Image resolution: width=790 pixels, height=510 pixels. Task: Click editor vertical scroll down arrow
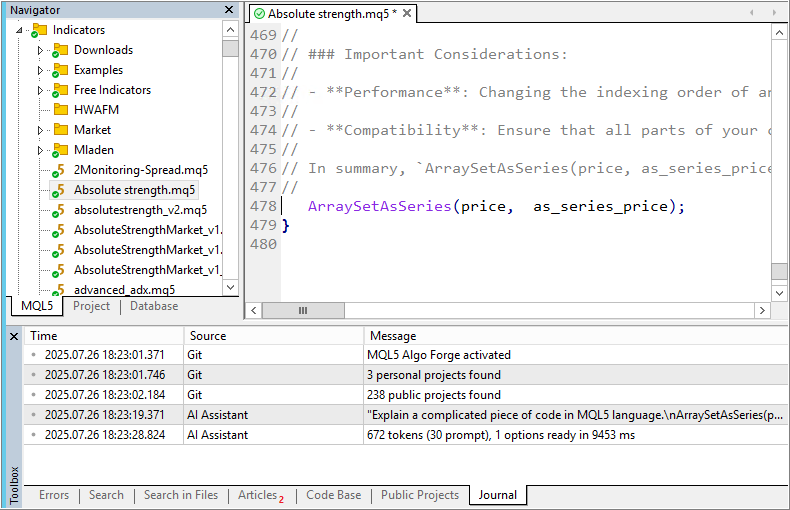(779, 293)
